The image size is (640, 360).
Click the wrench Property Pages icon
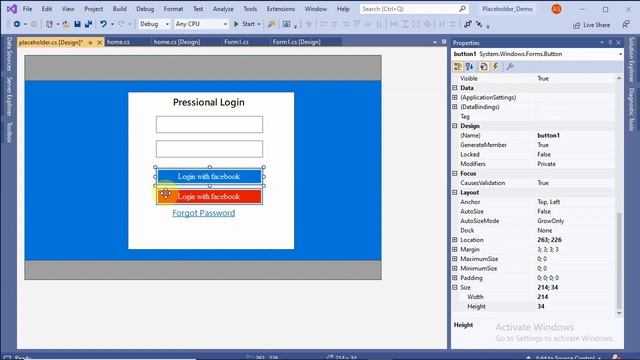pos(510,67)
